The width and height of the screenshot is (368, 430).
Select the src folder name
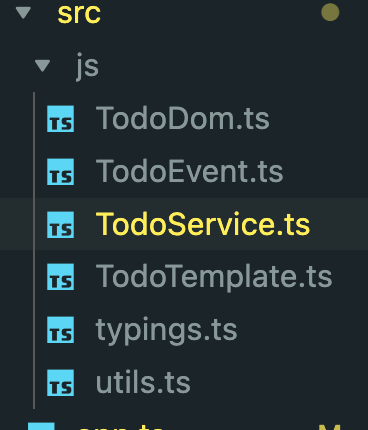pyautogui.click(x=79, y=13)
